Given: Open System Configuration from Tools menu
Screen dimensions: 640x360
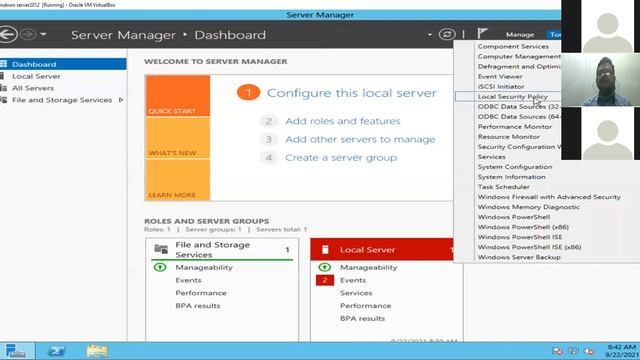Looking at the screenshot, I should (x=515, y=167).
